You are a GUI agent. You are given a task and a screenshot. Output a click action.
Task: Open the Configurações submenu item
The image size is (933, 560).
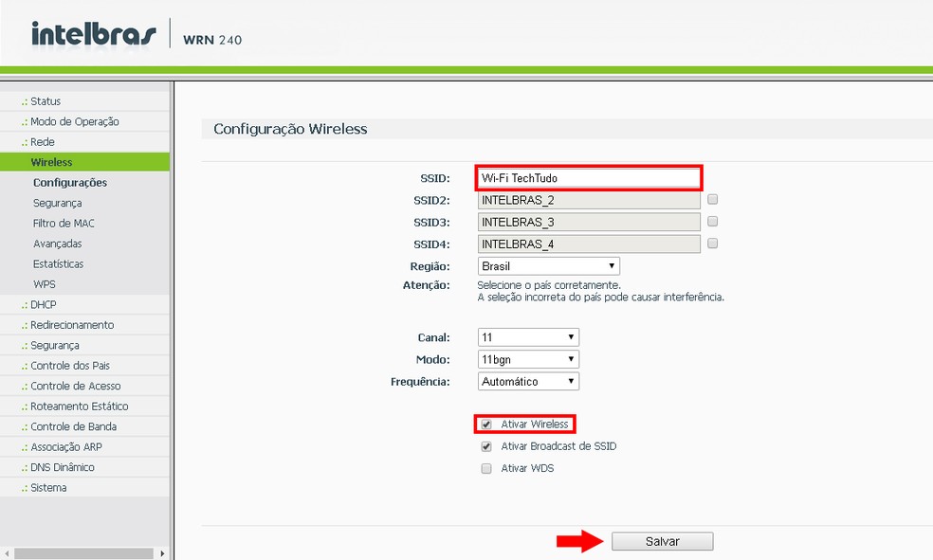point(70,183)
